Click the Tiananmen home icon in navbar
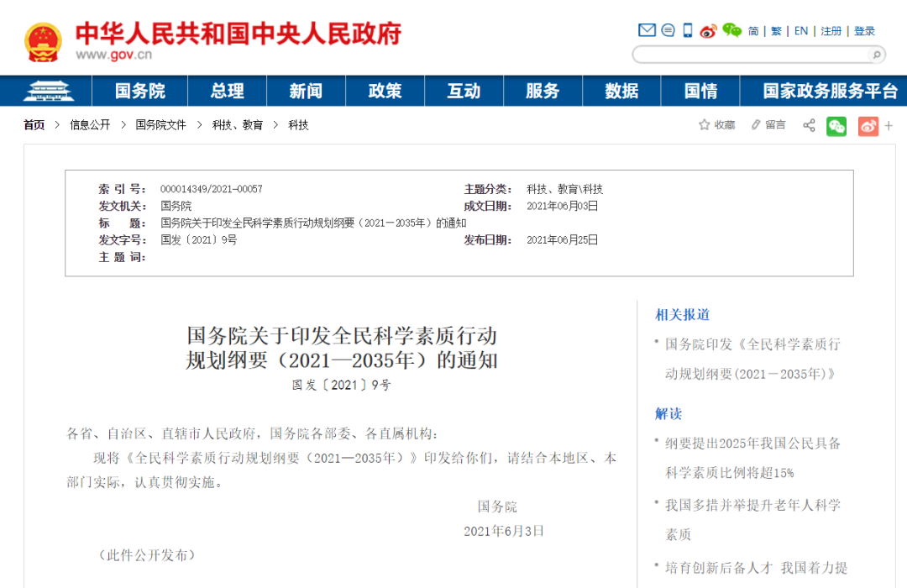 tap(49, 91)
